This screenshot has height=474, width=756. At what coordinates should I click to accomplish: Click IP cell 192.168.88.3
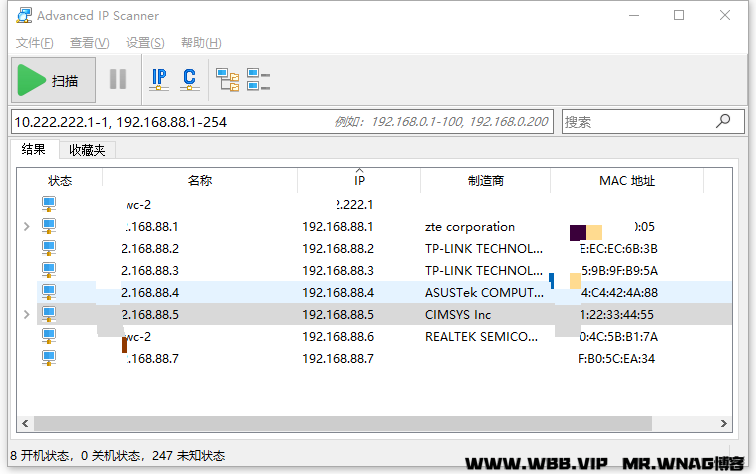[x=338, y=271]
